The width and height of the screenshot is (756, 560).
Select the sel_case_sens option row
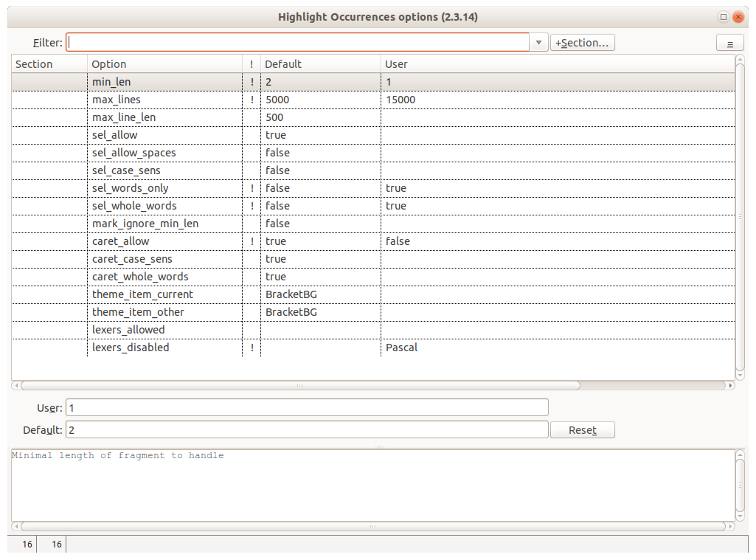(373, 170)
